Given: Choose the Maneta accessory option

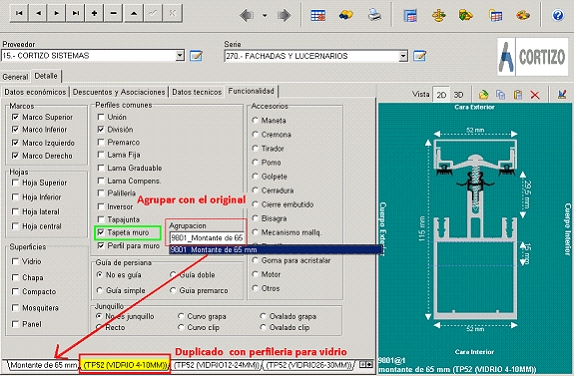Looking at the screenshot, I should pyautogui.click(x=255, y=120).
